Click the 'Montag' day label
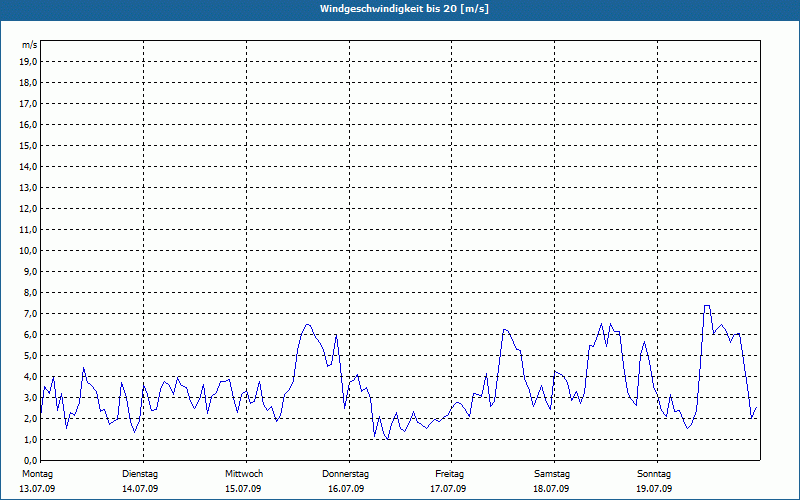This screenshot has width=800, height=500. [37, 474]
